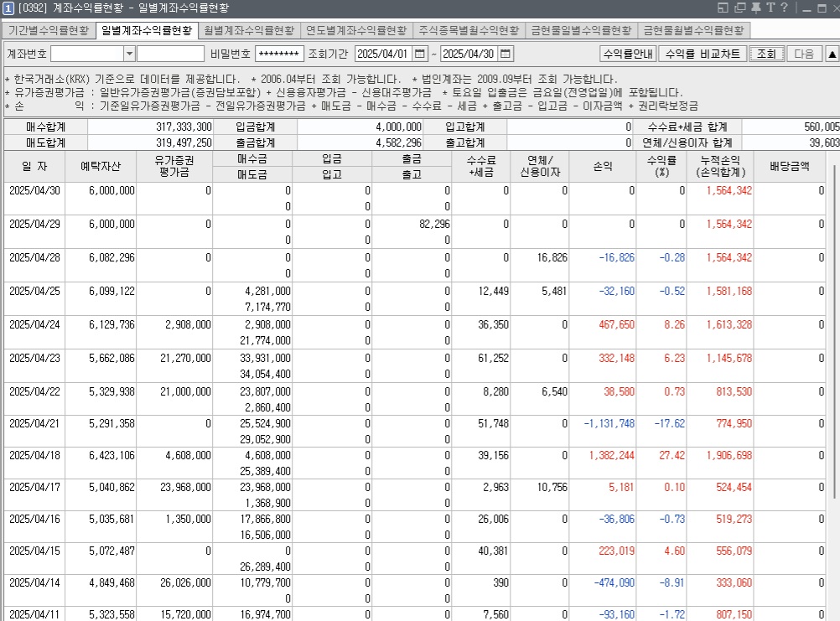Click the help question mark icon

pyautogui.click(x=783, y=8)
